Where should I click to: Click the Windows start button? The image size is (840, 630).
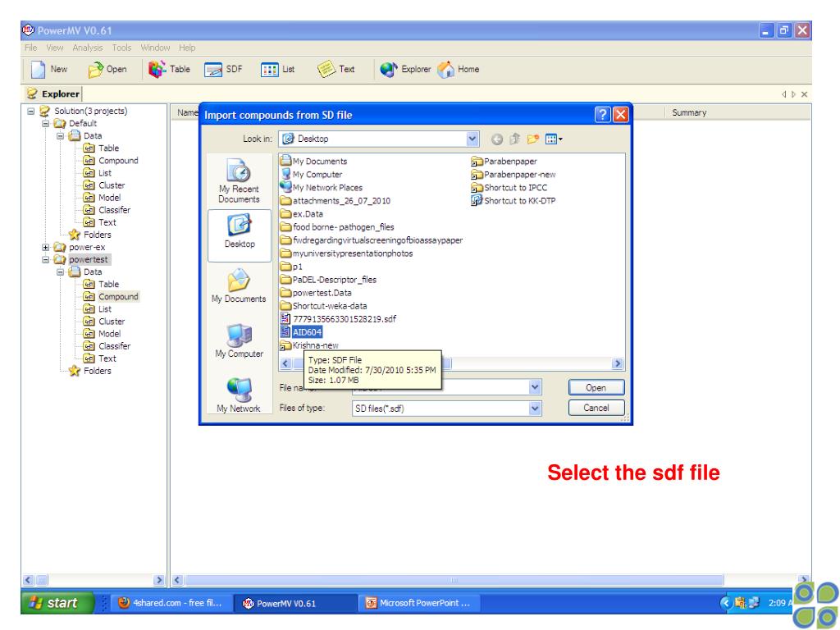[x=57, y=603]
